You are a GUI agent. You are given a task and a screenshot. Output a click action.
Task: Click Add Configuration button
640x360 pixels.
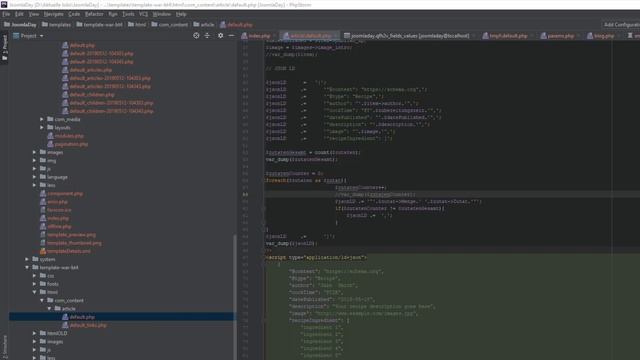(621, 24)
